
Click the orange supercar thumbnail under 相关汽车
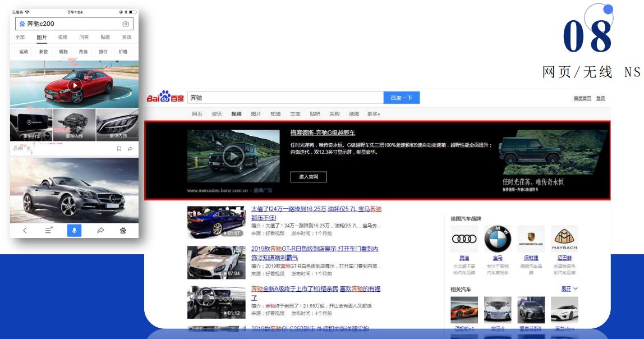[464, 310]
